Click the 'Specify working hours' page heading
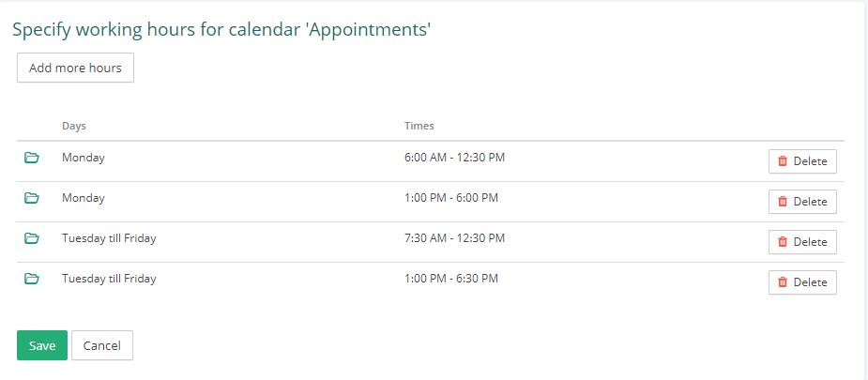Screen dimensions: 868x380 (x=221, y=30)
